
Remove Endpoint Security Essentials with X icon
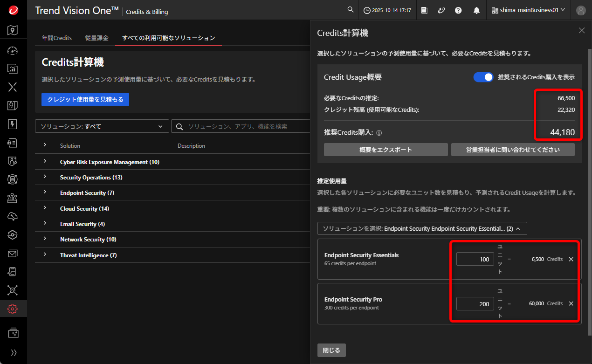571,259
